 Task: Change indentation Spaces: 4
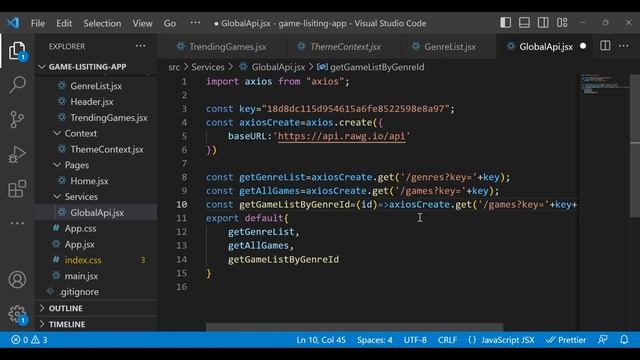[x=375, y=340]
